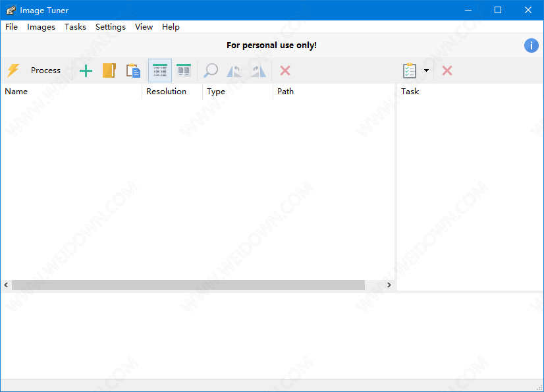The width and height of the screenshot is (544, 392).
Task: Switch to thumbnails view
Action: click(184, 70)
